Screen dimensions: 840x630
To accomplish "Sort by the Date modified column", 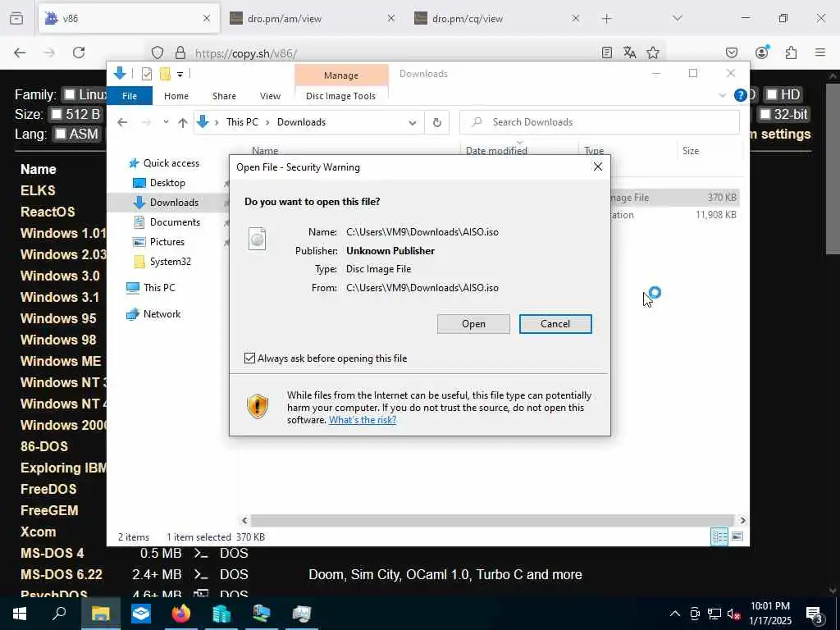I will point(496,151).
